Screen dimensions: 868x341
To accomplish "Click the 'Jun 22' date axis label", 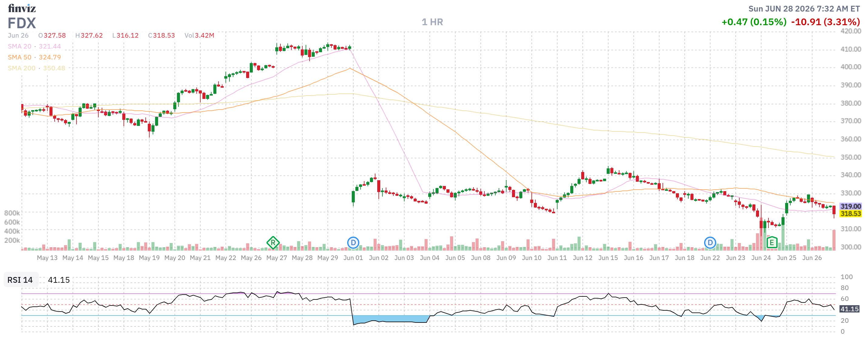I will click(710, 258).
